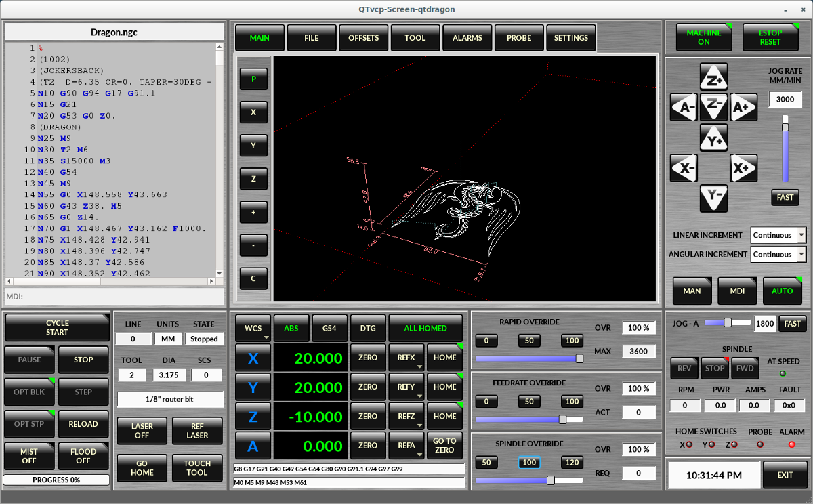Open the LINEAR INCREMENT dropdown
The image size is (813, 504).
778,235
